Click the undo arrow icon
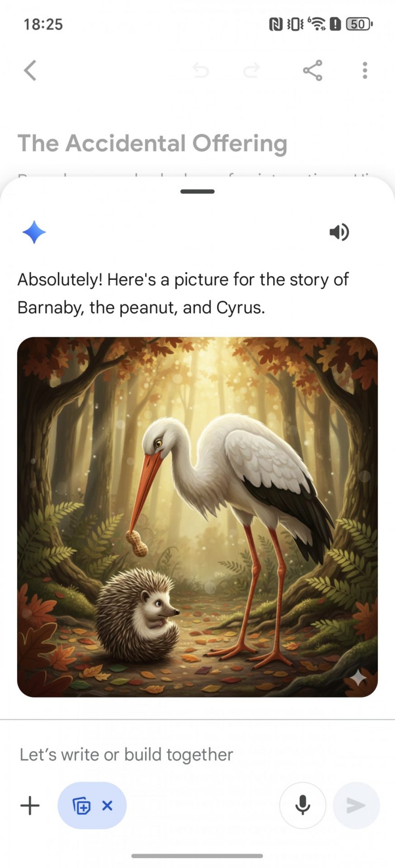This screenshot has width=395, height=868. pyautogui.click(x=200, y=71)
